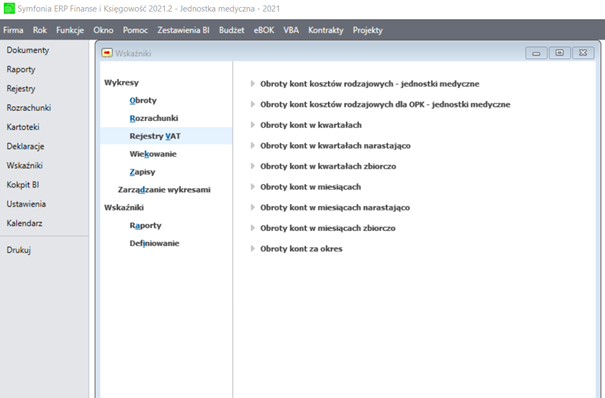The image size is (605, 398).
Task: Go to Dokumenty in the sidebar
Action: [28, 50]
